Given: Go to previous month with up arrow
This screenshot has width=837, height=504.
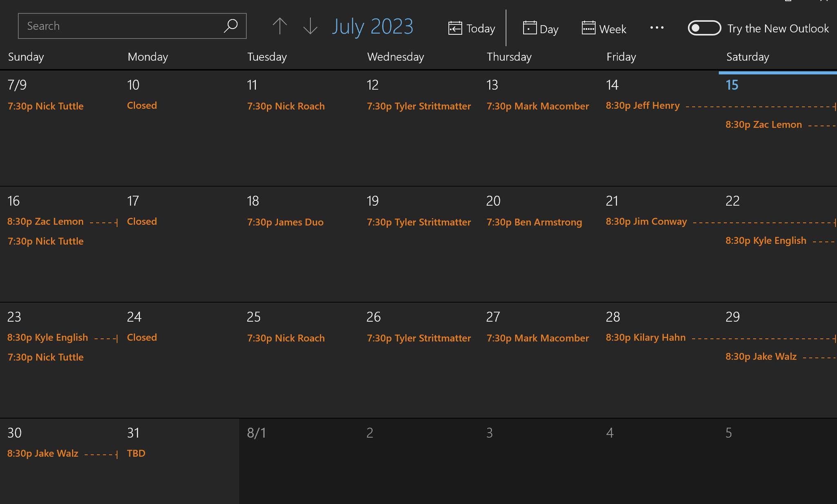Looking at the screenshot, I should coord(280,26).
